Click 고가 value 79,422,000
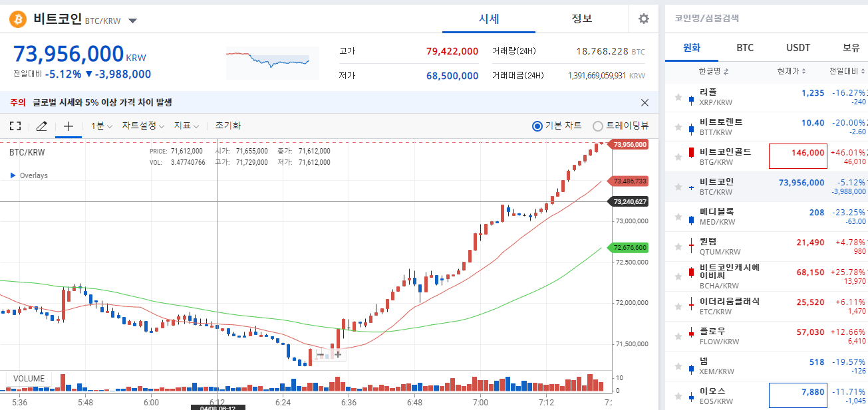Viewport: 868px width, 410px height. point(452,51)
